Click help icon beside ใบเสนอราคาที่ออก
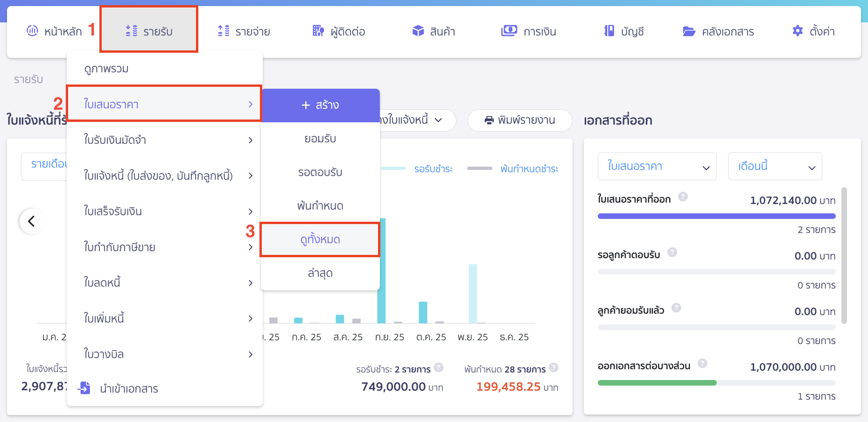Screen dimensions: 868x422 [x=683, y=197]
